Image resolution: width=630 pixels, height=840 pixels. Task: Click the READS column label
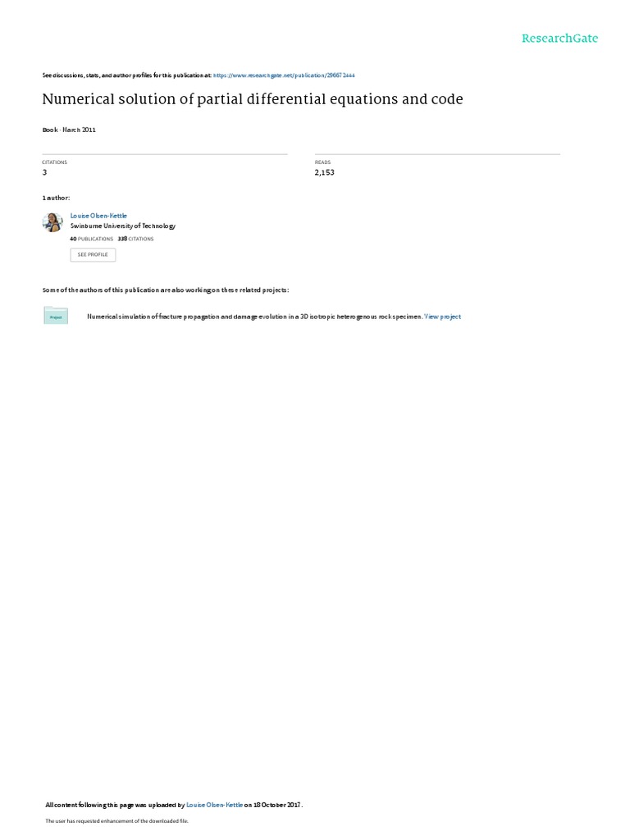pyautogui.click(x=322, y=162)
